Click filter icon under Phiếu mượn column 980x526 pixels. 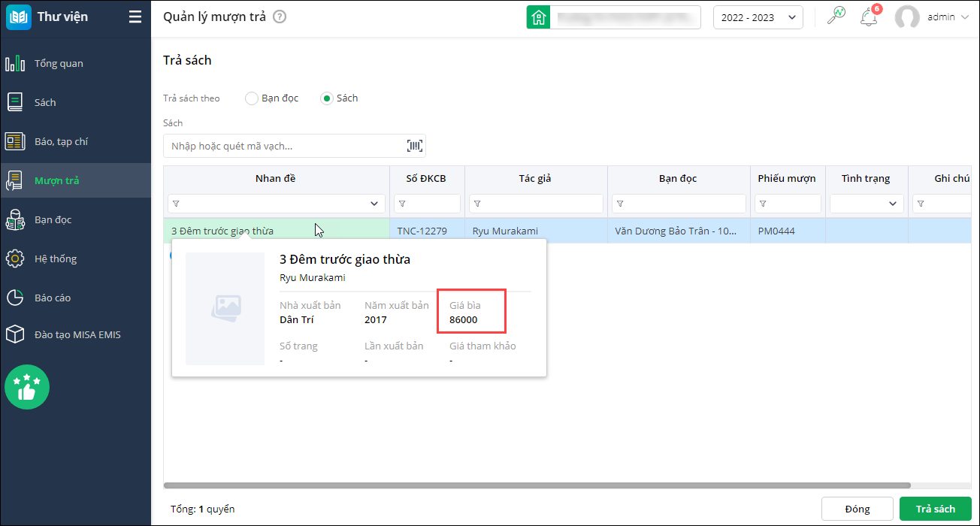[762, 204]
